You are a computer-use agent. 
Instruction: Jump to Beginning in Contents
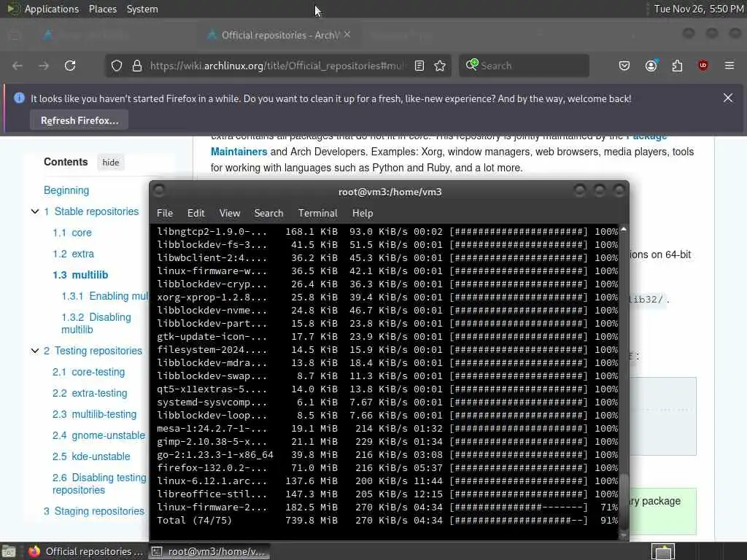click(x=66, y=190)
